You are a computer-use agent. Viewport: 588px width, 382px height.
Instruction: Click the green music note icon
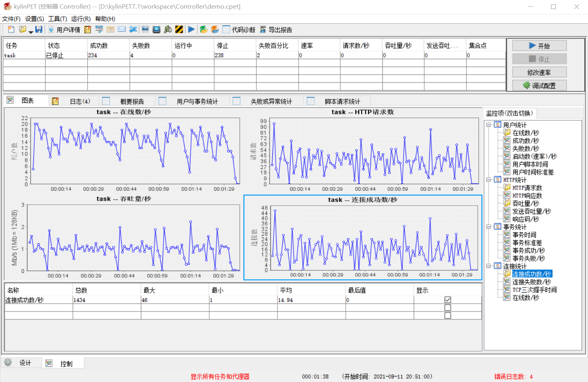click(168, 29)
